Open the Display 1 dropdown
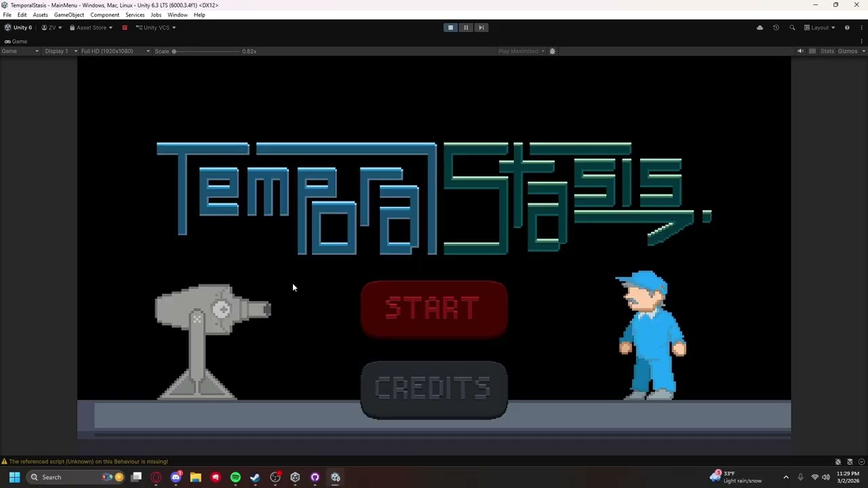Screen dimensions: 868x488 61,51
